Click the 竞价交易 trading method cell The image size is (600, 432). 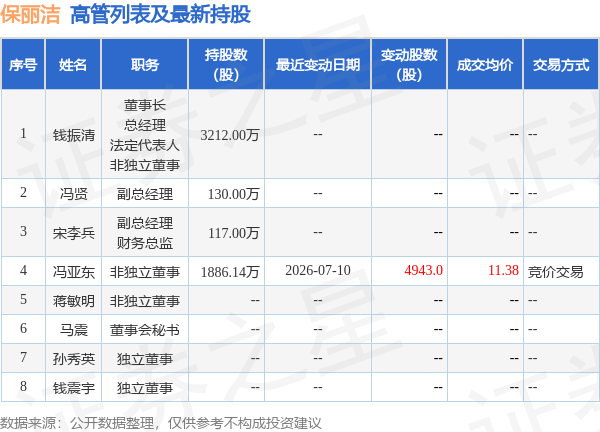556,272
